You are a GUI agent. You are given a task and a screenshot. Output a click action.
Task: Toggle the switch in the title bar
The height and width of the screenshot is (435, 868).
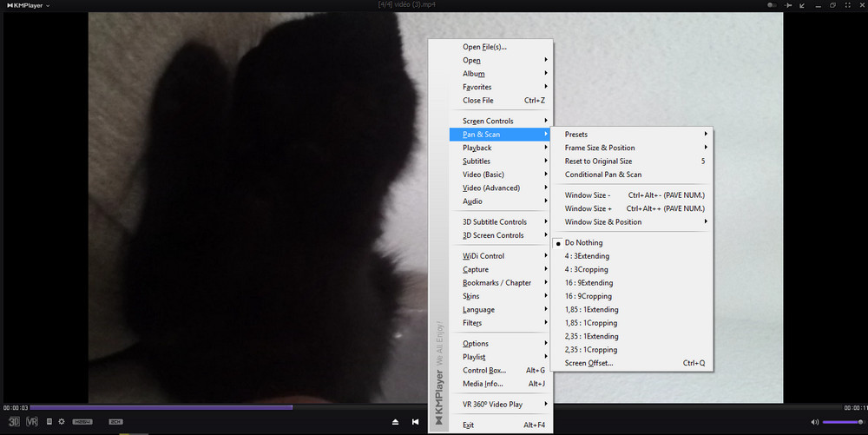pos(772,5)
